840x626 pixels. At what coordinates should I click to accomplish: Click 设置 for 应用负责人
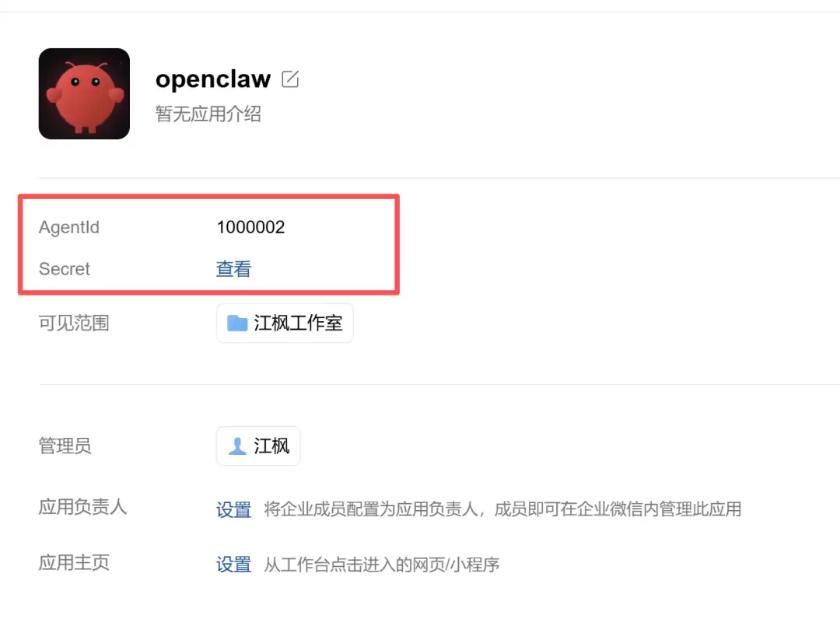(233, 509)
